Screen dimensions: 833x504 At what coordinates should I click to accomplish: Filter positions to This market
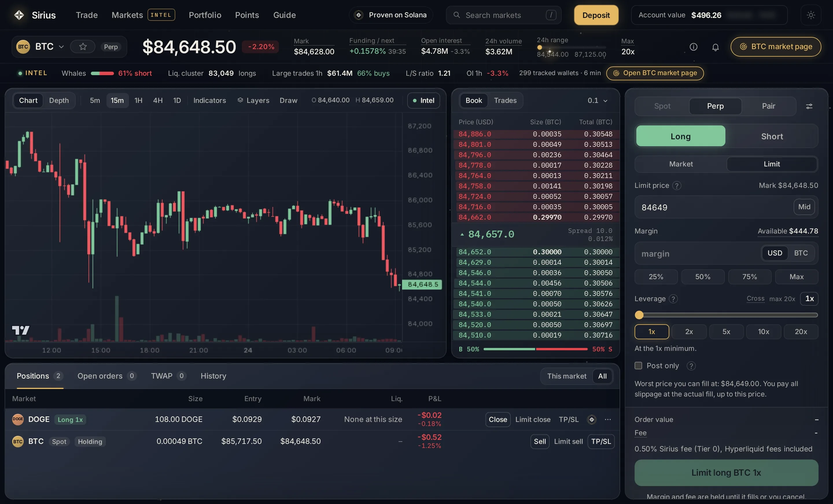coord(567,376)
